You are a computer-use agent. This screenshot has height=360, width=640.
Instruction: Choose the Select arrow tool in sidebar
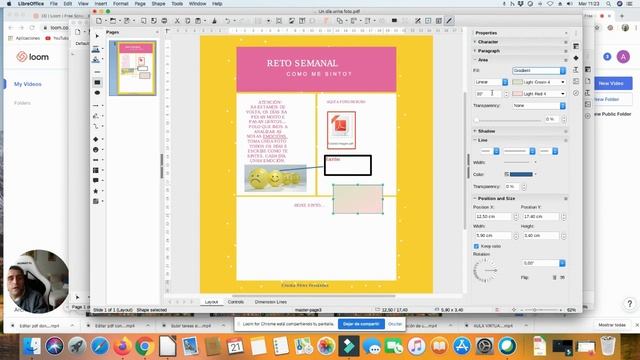coord(97,36)
